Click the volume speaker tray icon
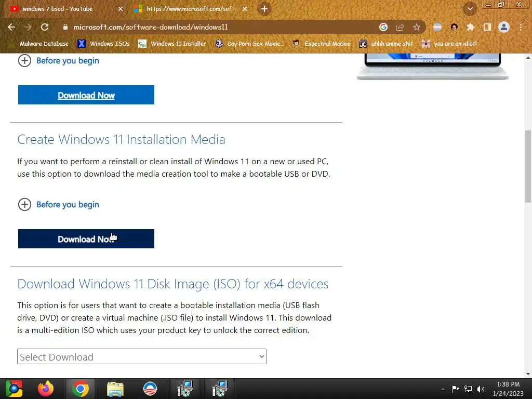The height and width of the screenshot is (399, 532). 481,389
